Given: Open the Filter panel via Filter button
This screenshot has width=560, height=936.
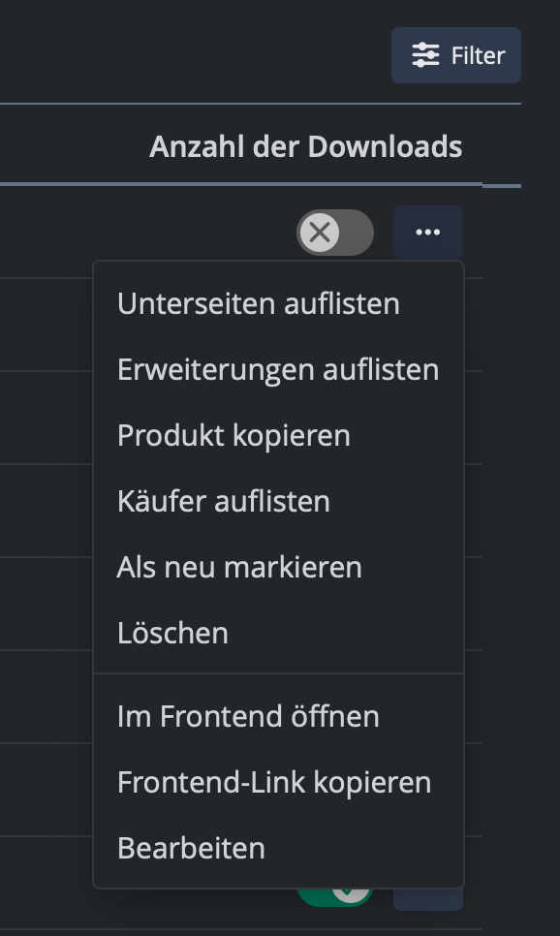Looking at the screenshot, I should click(x=456, y=55).
